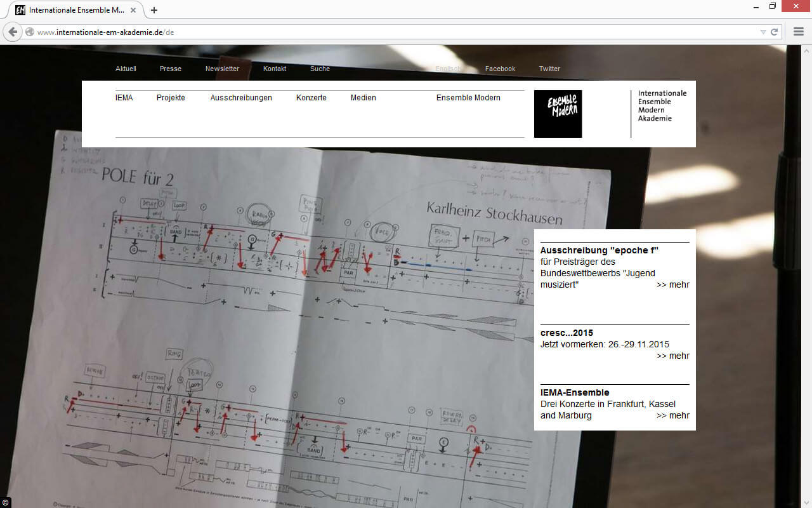Open the Ensemble Modern menu item
812x508 pixels.
click(468, 98)
